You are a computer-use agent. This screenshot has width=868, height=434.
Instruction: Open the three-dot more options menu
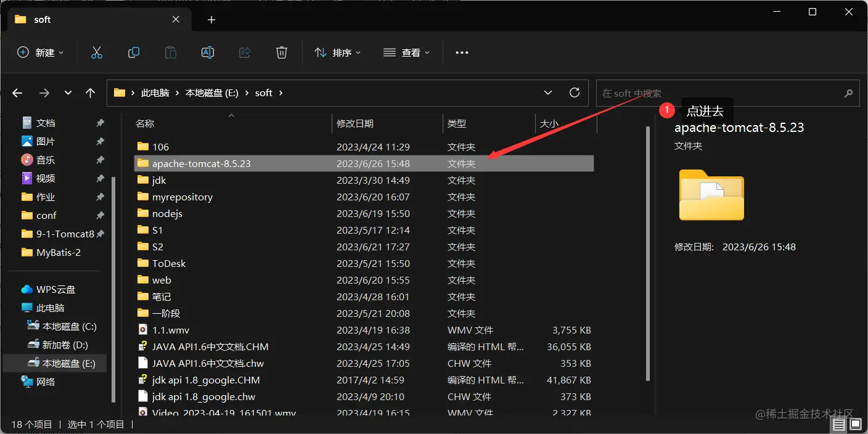pos(462,53)
